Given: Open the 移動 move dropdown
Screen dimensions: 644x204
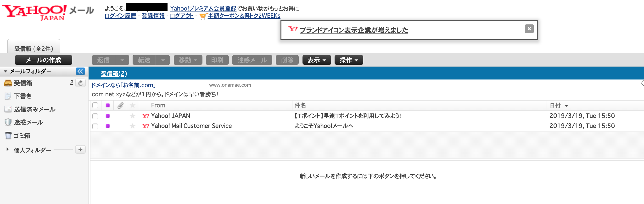Looking at the screenshot, I should coord(188,60).
